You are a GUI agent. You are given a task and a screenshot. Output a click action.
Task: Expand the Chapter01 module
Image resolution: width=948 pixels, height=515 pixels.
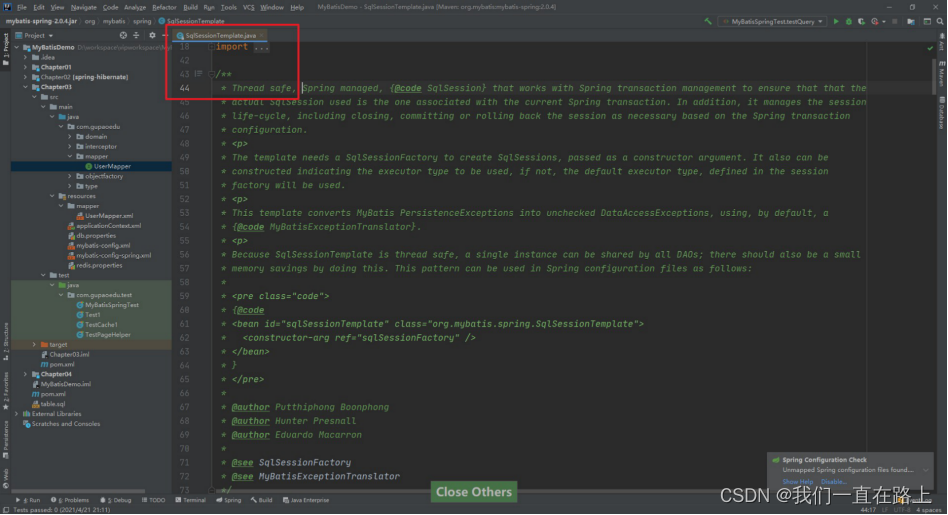pos(25,67)
